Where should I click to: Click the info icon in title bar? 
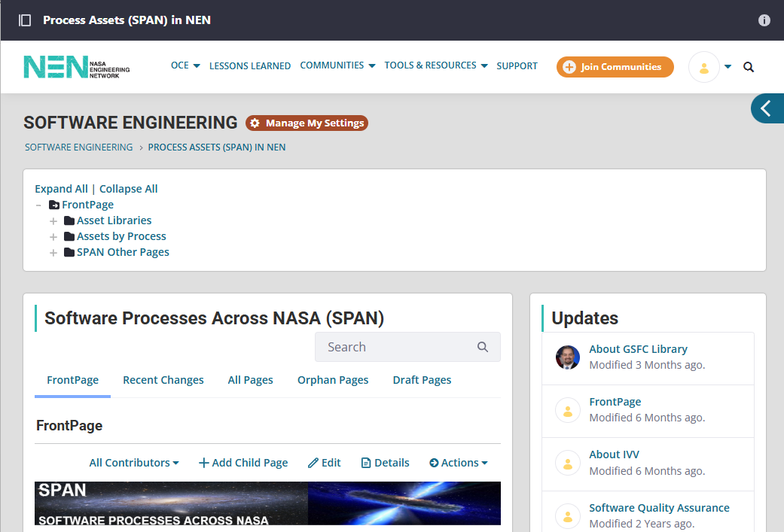pyautogui.click(x=764, y=20)
